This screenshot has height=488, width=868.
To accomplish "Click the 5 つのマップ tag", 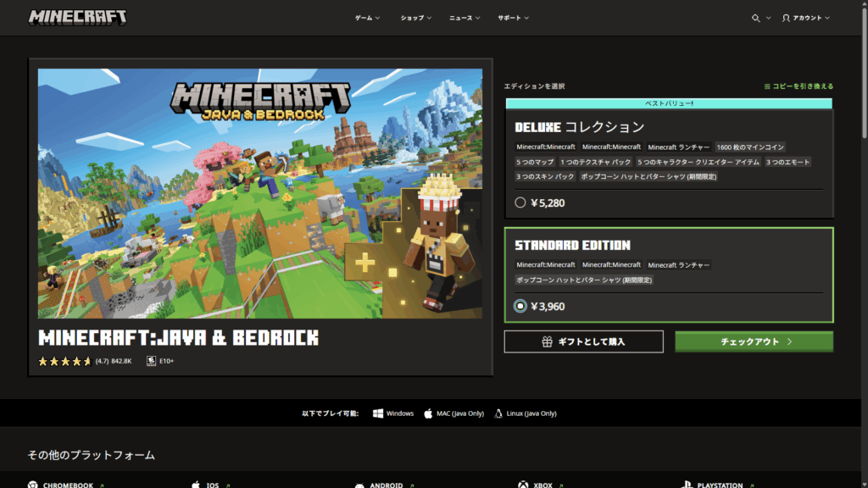I will (535, 162).
